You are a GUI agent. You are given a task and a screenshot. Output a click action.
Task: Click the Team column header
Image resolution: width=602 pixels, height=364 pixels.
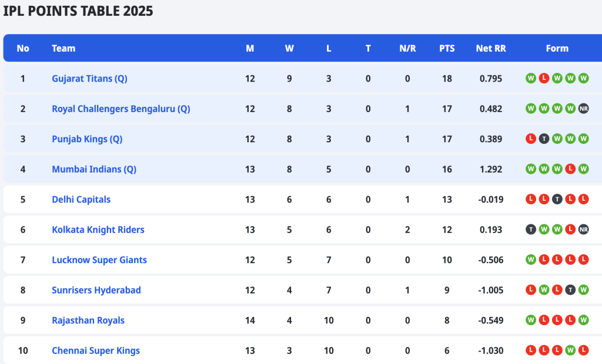click(x=63, y=48)
